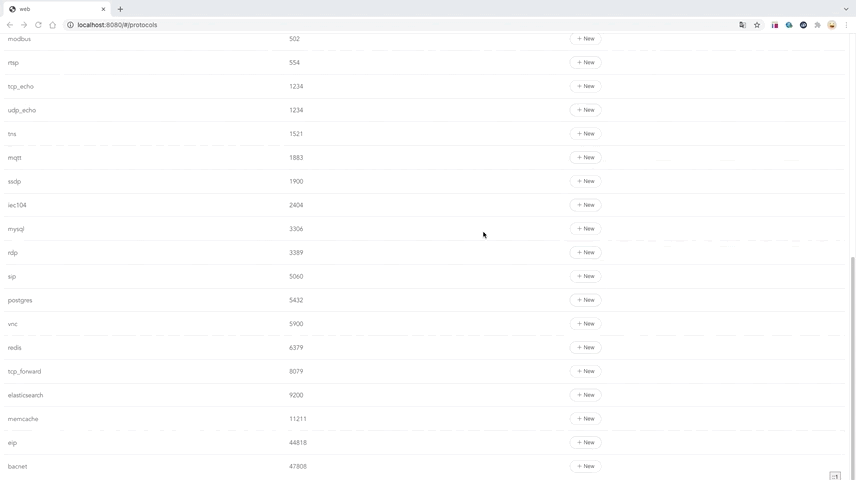
Task: Select the elasticsearch protocol name
Action: 25,395
